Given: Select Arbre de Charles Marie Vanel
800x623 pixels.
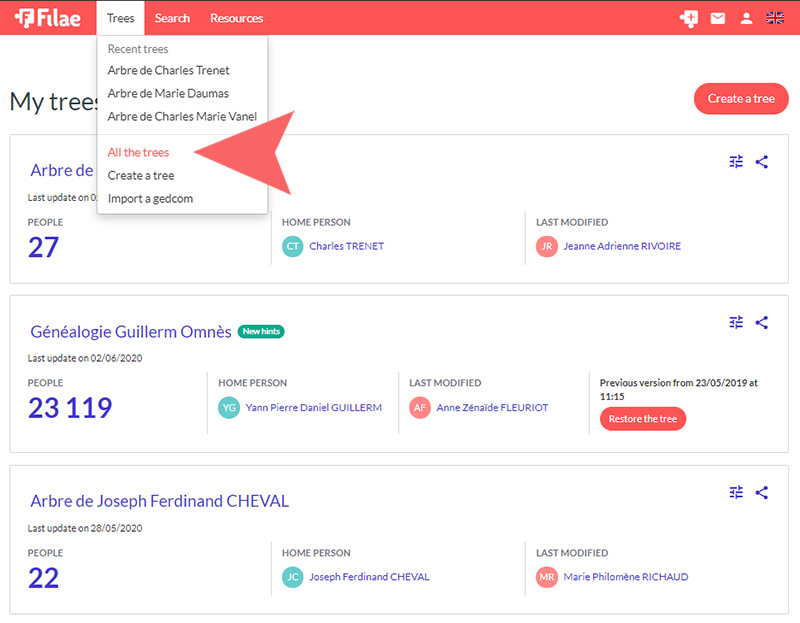Looking at the screenshot, I should tap(182, 116).
